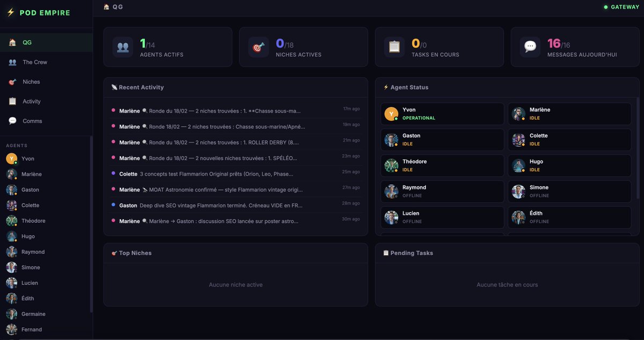Screen dimensions: 644x340
Task: Select Simone in the sidebar agents list
Action: pyautogui.click(x=46, y=267)
